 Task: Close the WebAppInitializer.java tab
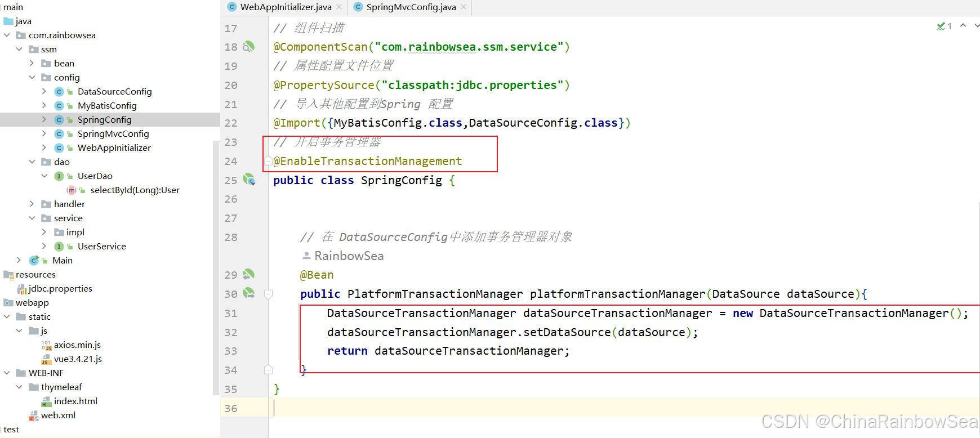pyautogui.click(x=339, y=7)
